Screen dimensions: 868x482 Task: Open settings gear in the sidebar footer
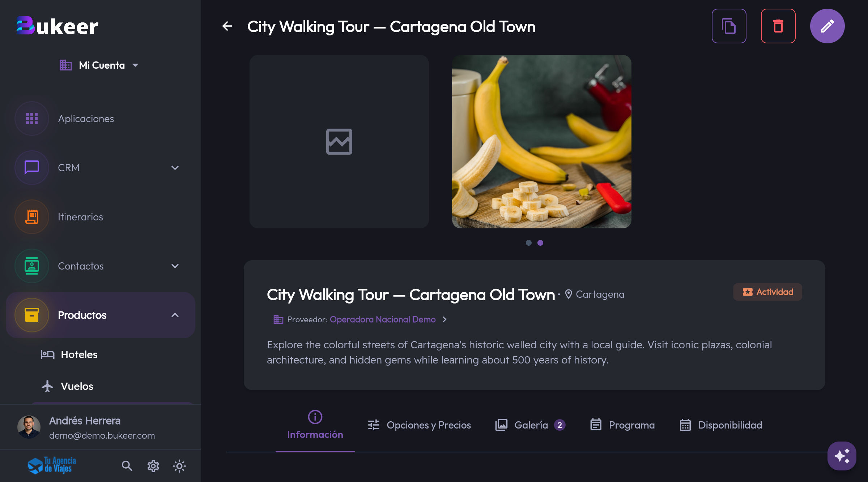[153, 466]
